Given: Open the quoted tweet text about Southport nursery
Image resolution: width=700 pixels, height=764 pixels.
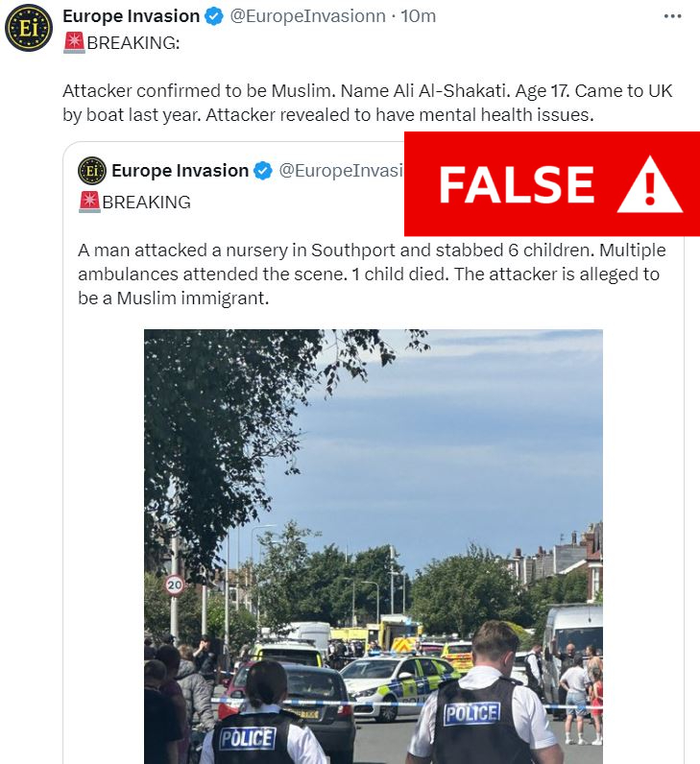Looking at the screenshot, I should [x=372, y=274].
